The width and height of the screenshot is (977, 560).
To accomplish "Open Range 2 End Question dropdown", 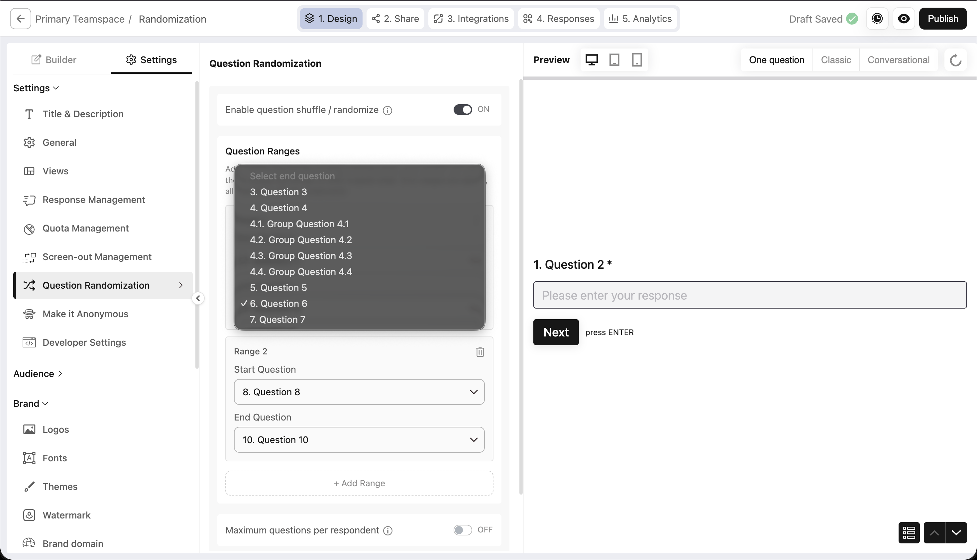I will pyautogui.click(x=359, y=440).
